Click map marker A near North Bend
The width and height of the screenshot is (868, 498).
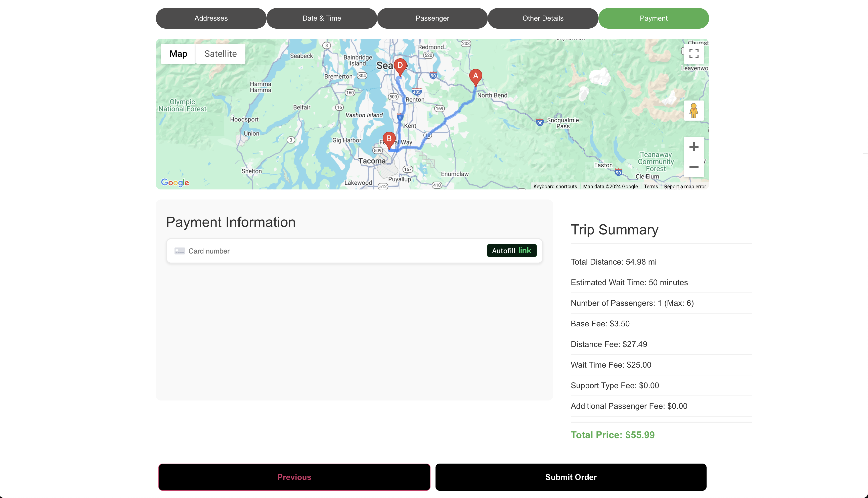475,77
